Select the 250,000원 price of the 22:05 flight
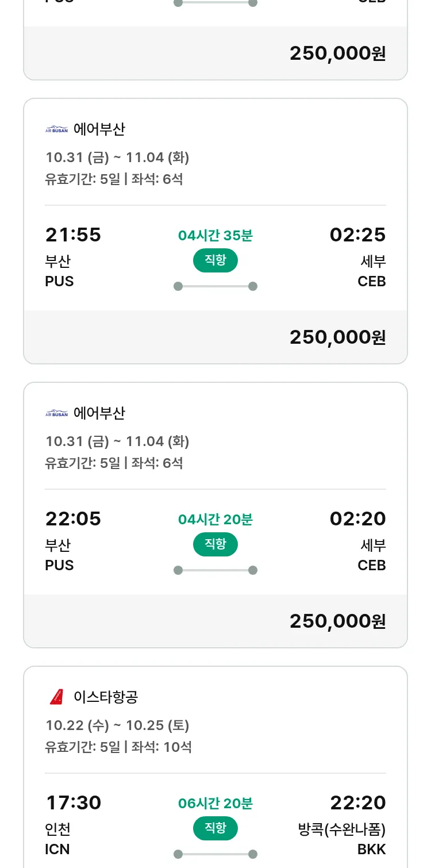 click(337, 621)
